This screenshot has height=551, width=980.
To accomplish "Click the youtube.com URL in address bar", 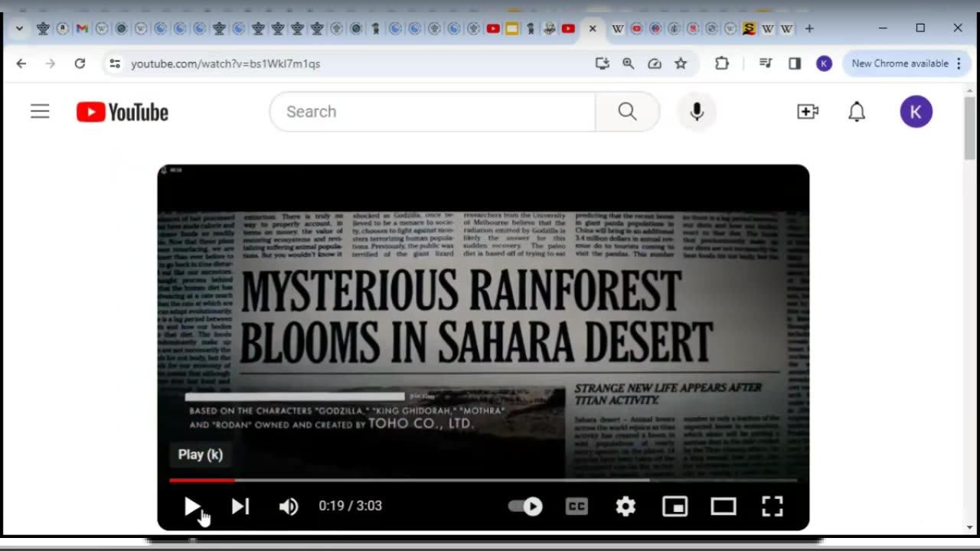I will 226,64.
